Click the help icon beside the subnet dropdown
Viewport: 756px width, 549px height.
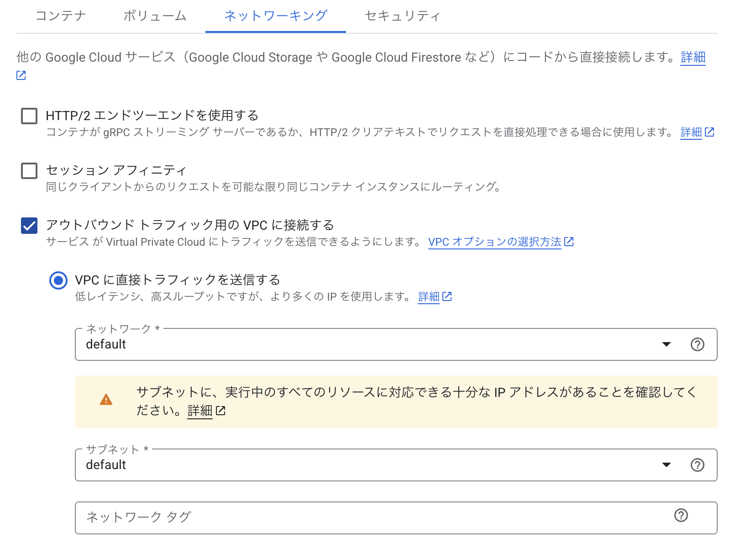(x=697, y=465)
